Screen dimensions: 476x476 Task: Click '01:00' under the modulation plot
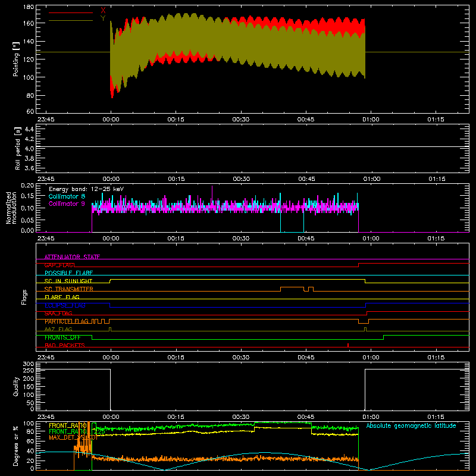pos(371,239)
